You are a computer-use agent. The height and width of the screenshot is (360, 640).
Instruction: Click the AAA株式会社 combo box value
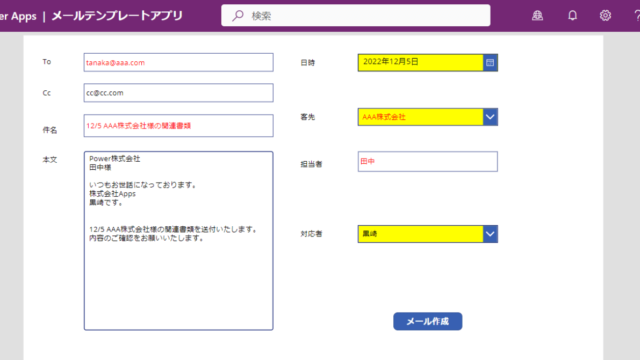pyautogui.click(x=384, y=117)
